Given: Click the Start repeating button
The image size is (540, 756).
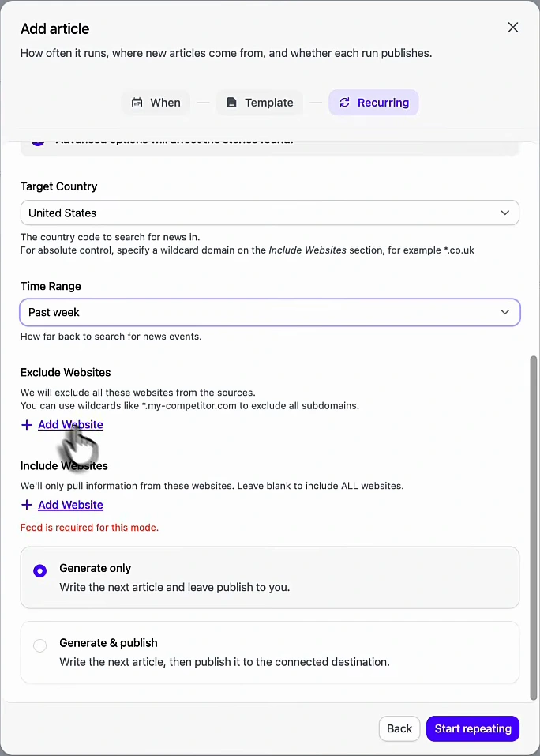Looking at the screenshot, I should click(473, 728).
